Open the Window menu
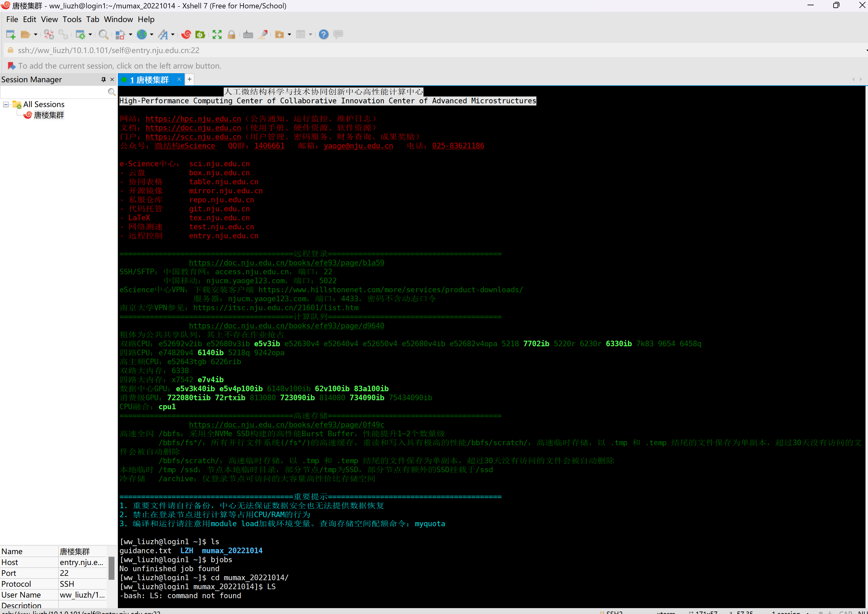This screenshot has height=614, width=868. (118, 19)
